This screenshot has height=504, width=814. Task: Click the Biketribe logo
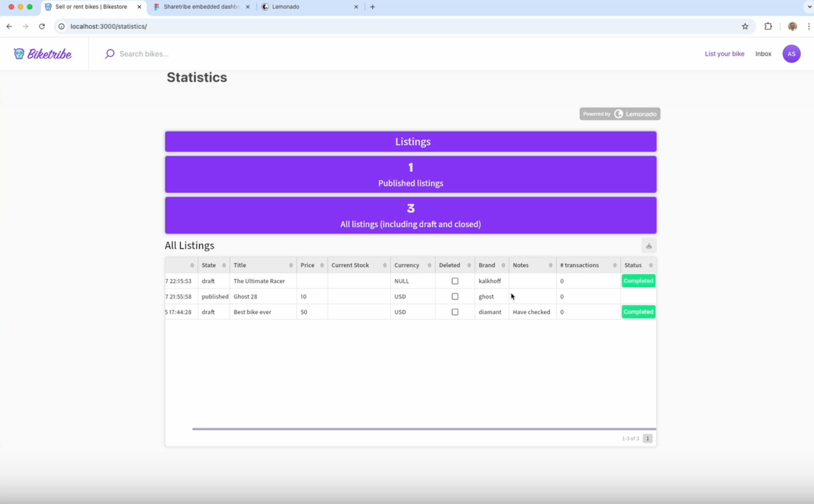(43, 54)
